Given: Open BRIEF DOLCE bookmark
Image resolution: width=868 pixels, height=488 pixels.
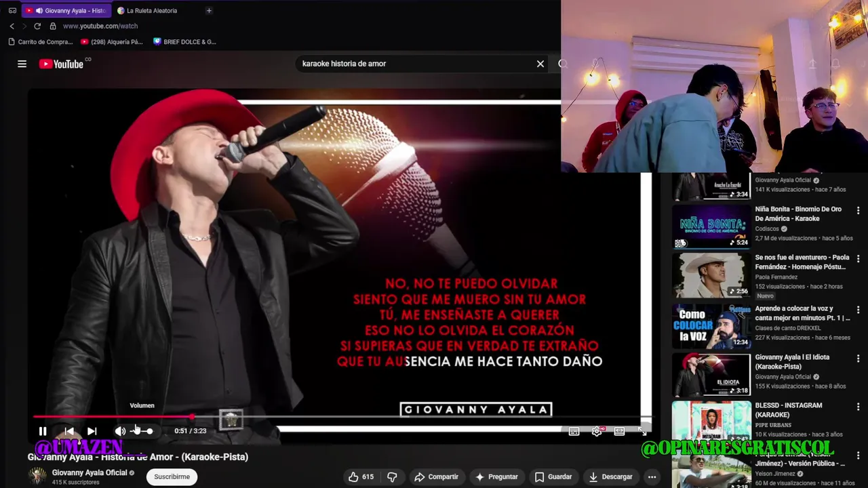Looking at the screenshot, I should [x=184, y=42].
